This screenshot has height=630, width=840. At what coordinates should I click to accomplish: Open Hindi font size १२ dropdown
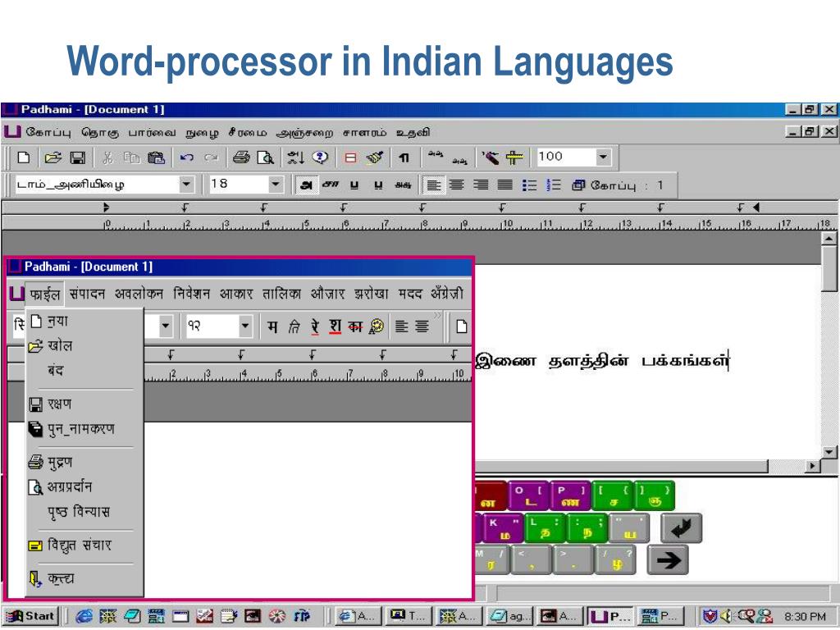coord(244,326)
